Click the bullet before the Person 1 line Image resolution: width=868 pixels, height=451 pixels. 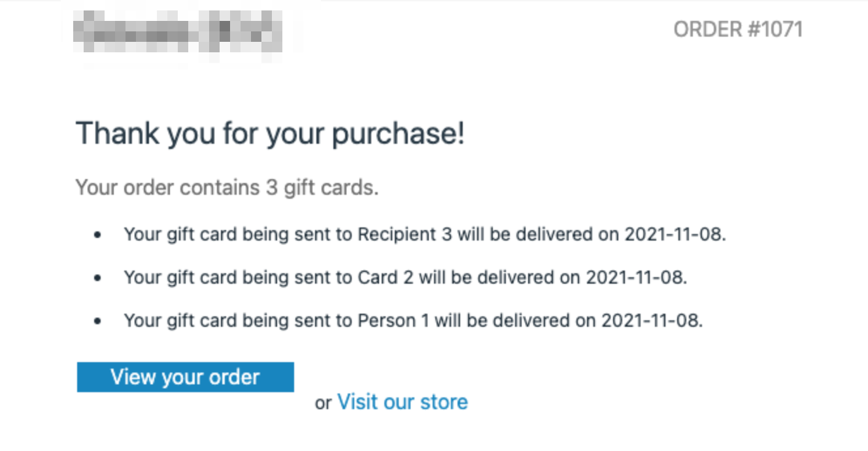tap(98, 321)
